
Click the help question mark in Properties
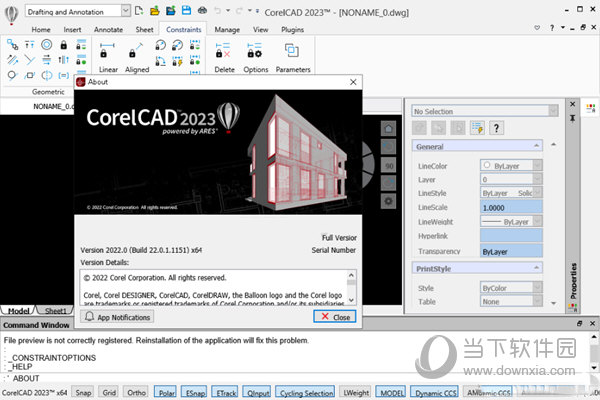[x=497, y=128]
